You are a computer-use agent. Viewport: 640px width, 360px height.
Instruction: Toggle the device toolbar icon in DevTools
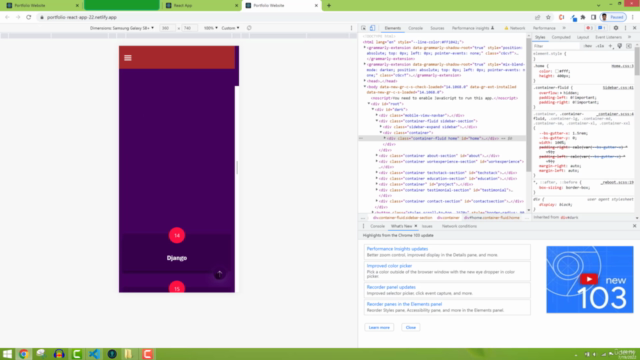point(373,28)
